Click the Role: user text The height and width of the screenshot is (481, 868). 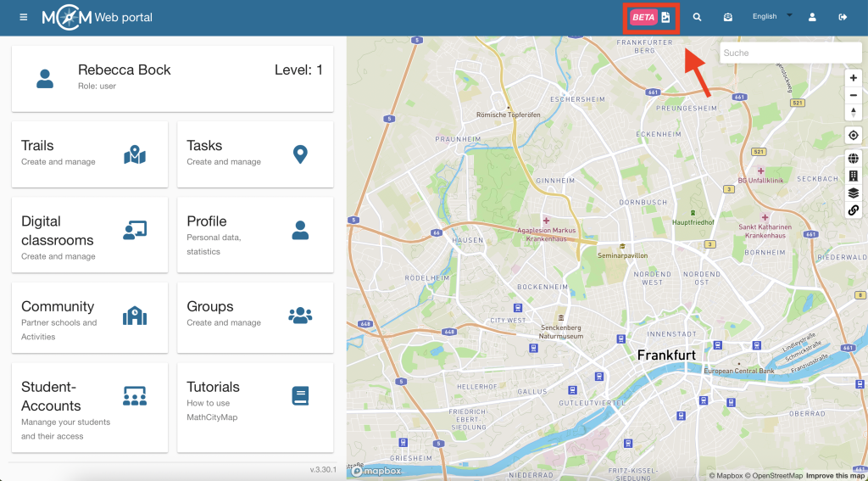point(97,87)
